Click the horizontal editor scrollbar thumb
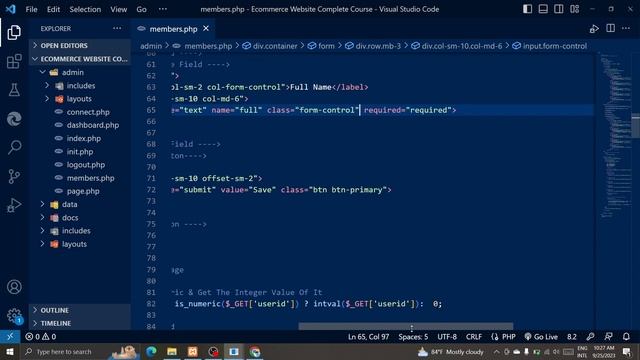Image resolution: width=640 pixels, height=360 pixels. click(406, 327)
